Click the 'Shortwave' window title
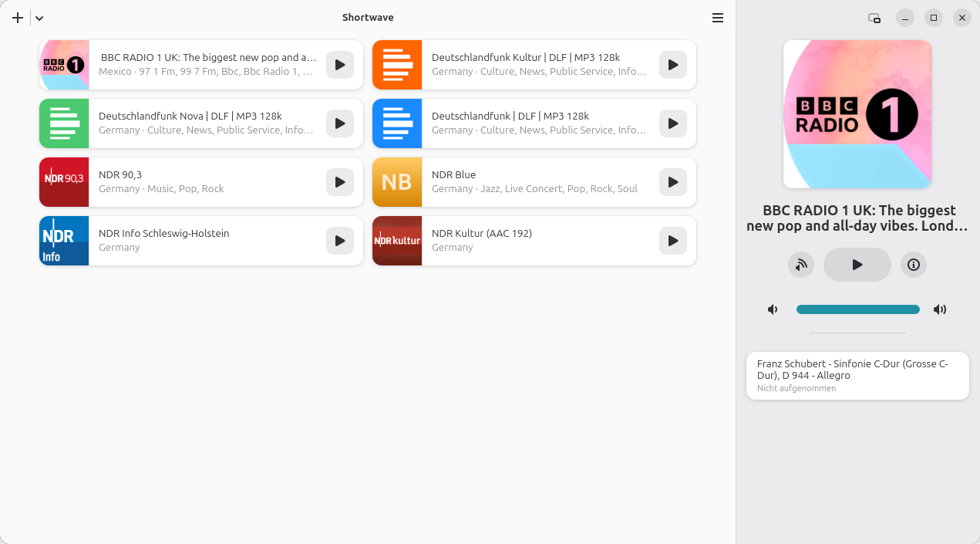This screenshot has width=980, height=544. [368, 18]
